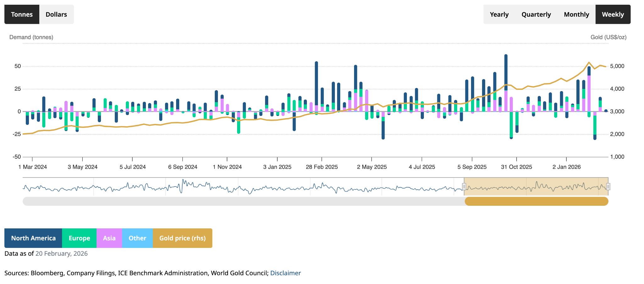Toggle the Gold price (rhs) line
Image resolution: width=644 pixels, height=284 pixels.
(182, 238)
